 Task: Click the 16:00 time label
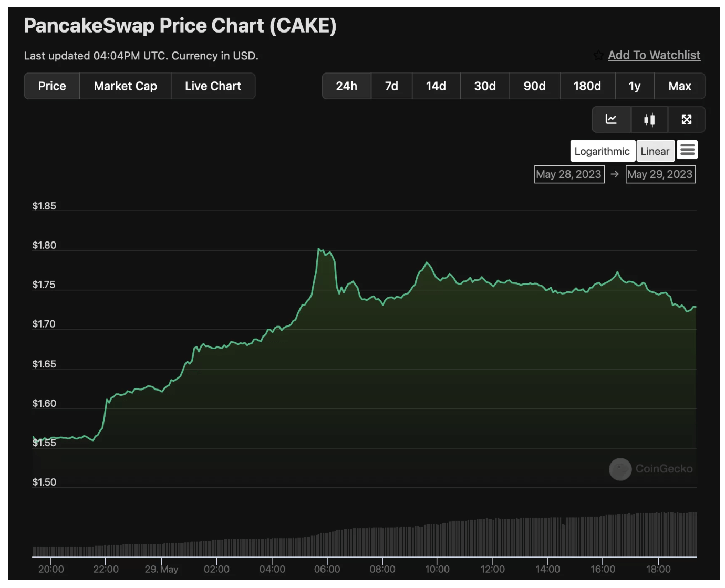click(603, 569)
